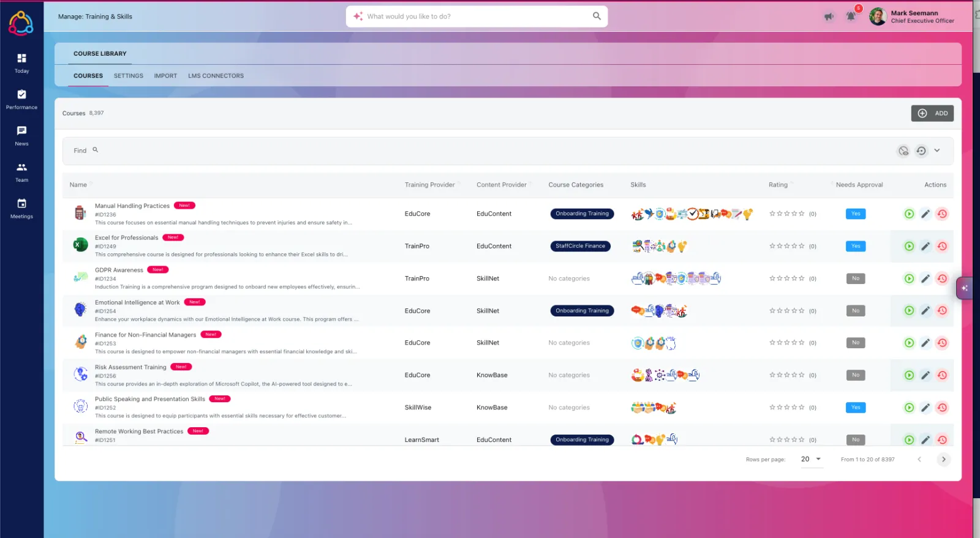Screen dimensions: 980x538
Task: Edit Manual Handling Practices with pencil icon
Action: 925,214
